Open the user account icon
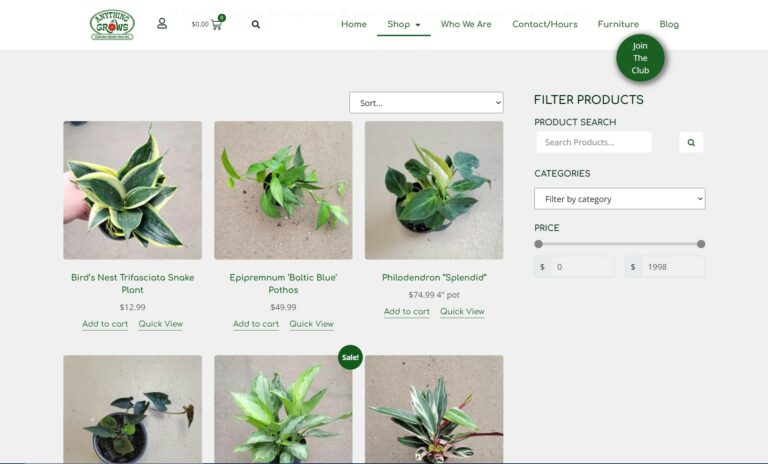768x464 pixels. [162, 24]
